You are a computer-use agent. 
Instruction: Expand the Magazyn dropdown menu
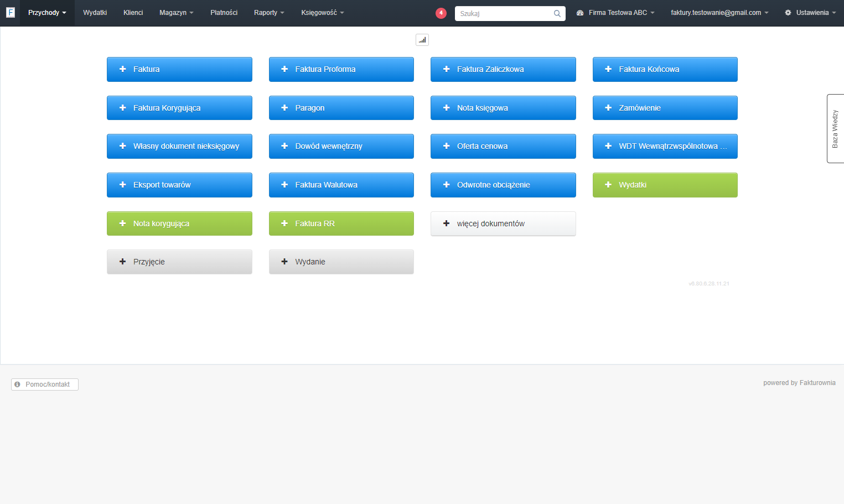coord(177,13)
